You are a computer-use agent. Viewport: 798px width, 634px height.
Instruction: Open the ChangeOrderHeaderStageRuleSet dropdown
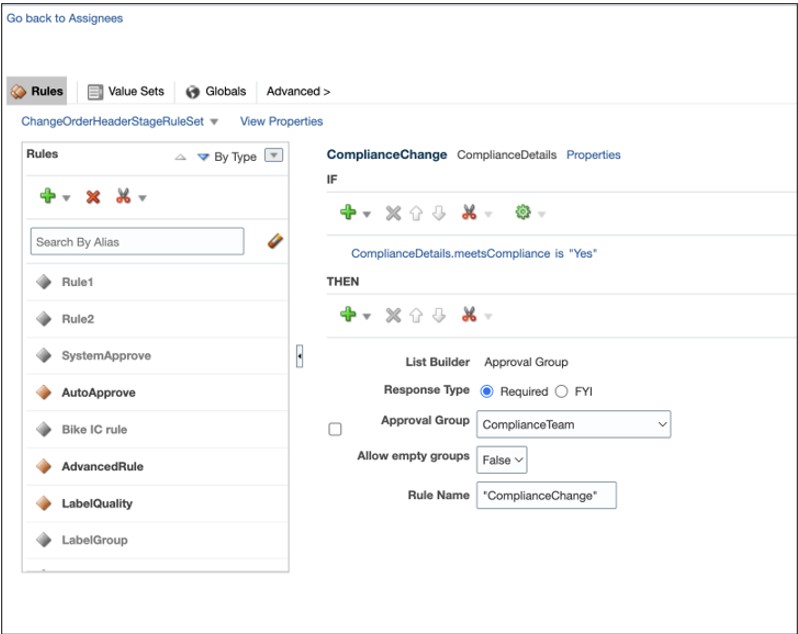pos(214,122)
